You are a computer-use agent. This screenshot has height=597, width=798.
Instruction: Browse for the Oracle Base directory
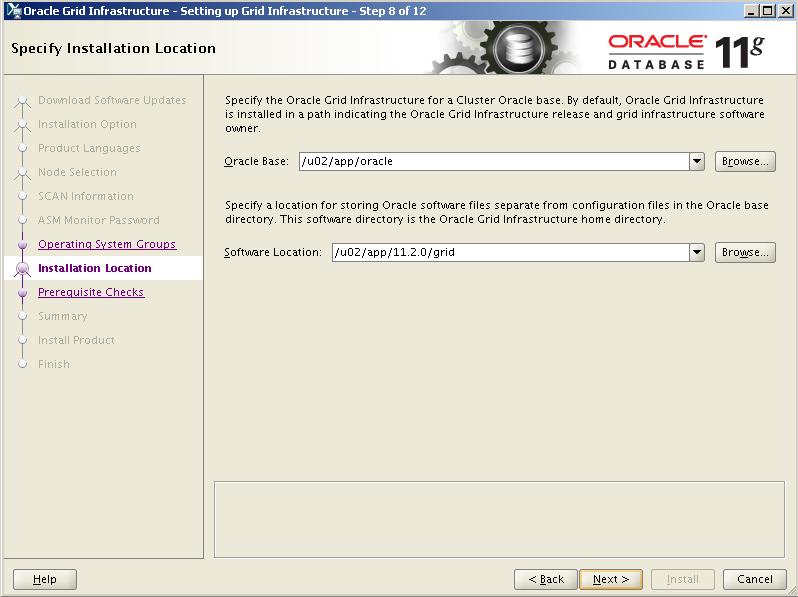(745, 161)
